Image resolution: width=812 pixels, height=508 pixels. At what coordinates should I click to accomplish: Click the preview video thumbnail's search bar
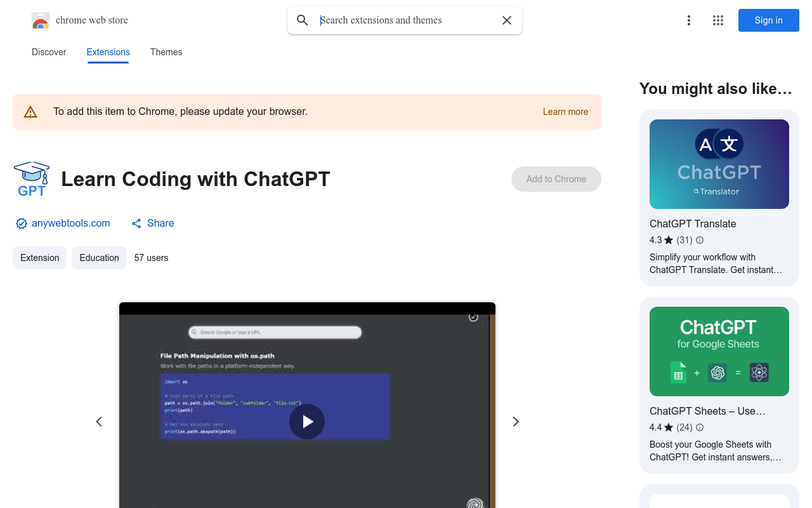(275, 332)
